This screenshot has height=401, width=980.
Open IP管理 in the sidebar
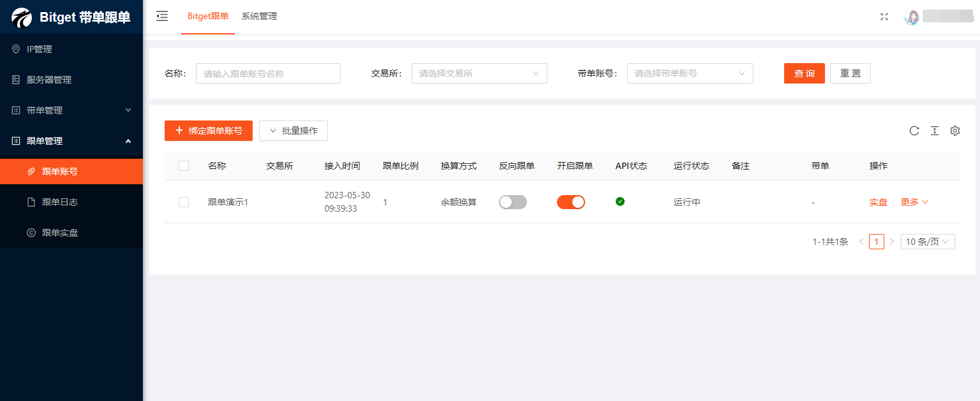click(71, 49)
